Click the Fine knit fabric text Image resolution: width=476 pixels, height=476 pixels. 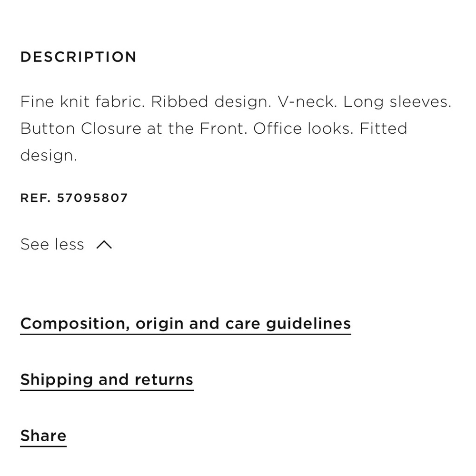[x=82, y=101]
